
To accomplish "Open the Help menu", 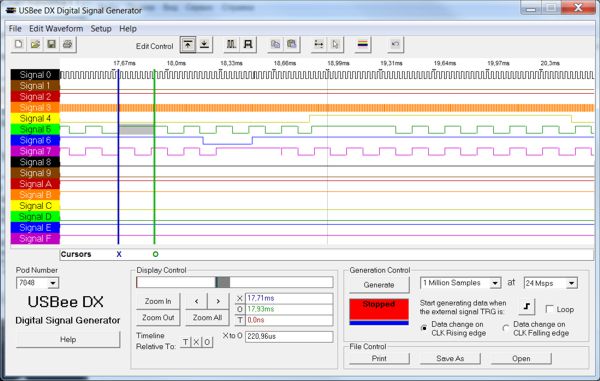I will [128, 29].
